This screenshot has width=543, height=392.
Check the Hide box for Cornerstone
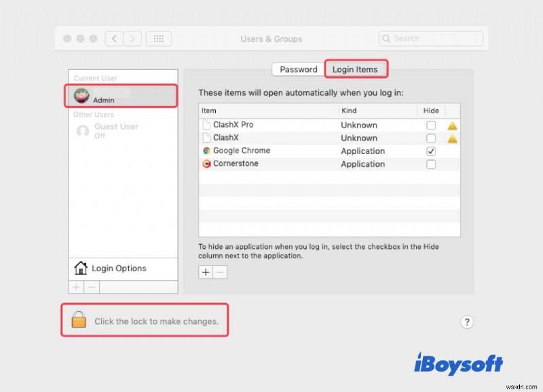(430, 164)
